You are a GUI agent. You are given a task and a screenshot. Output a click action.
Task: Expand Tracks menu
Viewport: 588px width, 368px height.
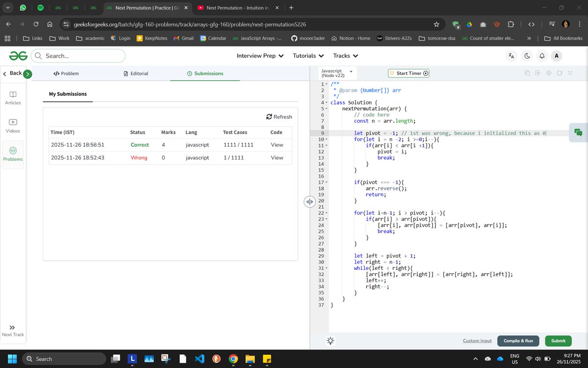tap(345, 56)
